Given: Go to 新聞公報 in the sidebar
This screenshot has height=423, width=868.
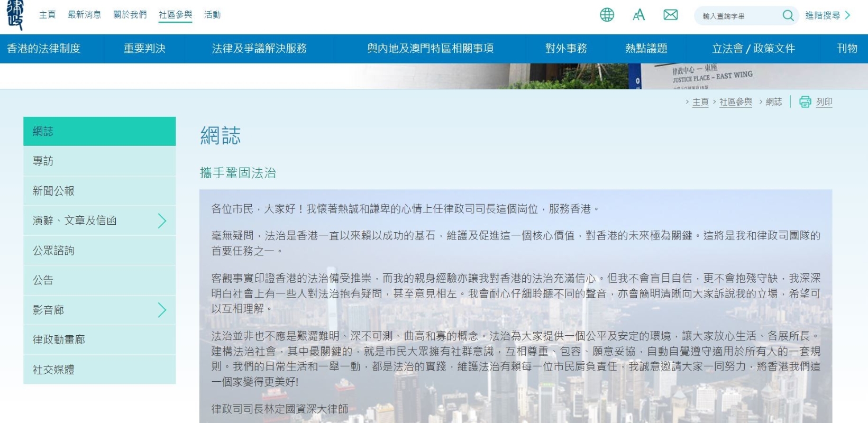Looking at the screenshot, I should click(x=53, y=191).
